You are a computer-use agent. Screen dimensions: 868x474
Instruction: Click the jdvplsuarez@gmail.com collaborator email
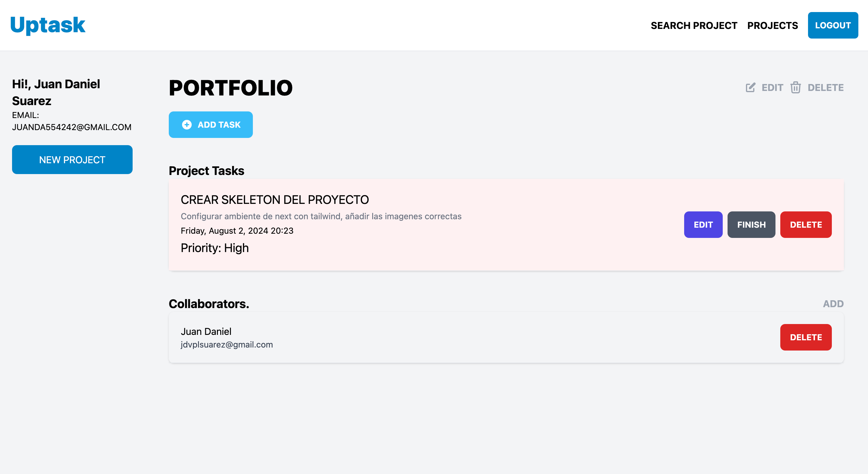[227, 345]
